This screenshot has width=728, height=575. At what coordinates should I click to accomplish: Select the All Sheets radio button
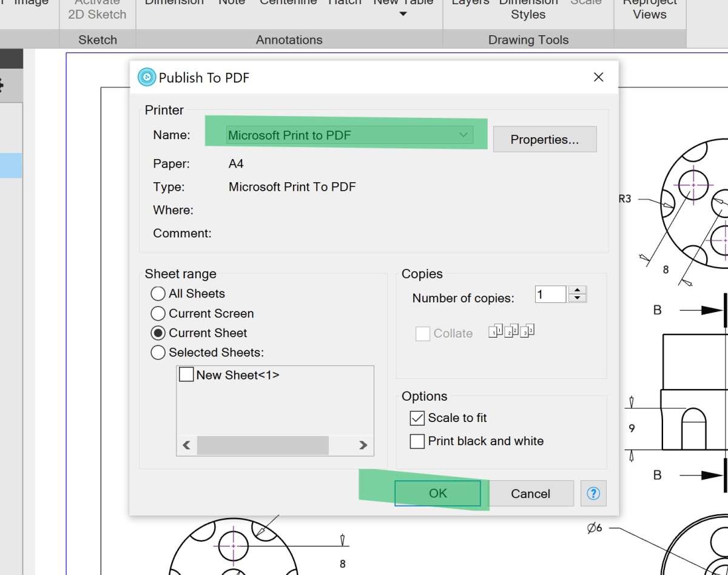point(158,293)
